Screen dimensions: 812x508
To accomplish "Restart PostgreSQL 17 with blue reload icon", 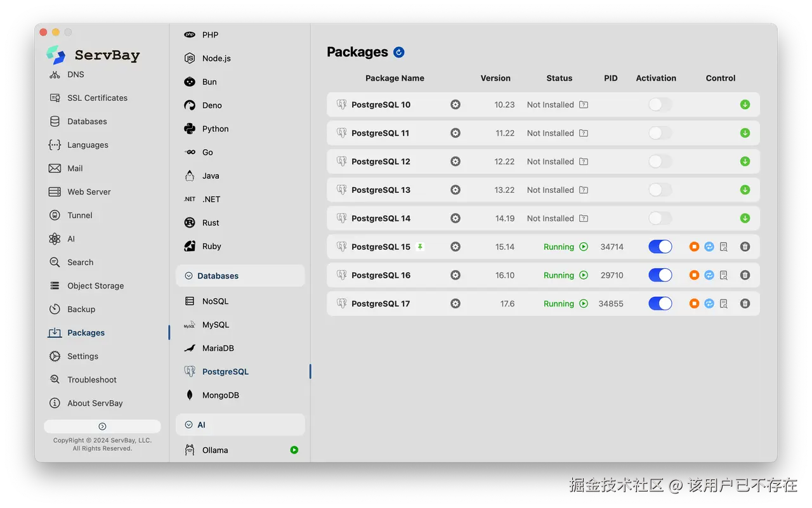I will pos(709,304).
